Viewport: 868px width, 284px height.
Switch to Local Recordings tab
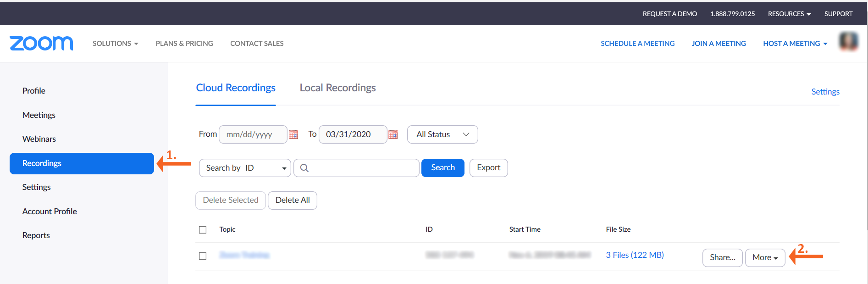(337, 88)
